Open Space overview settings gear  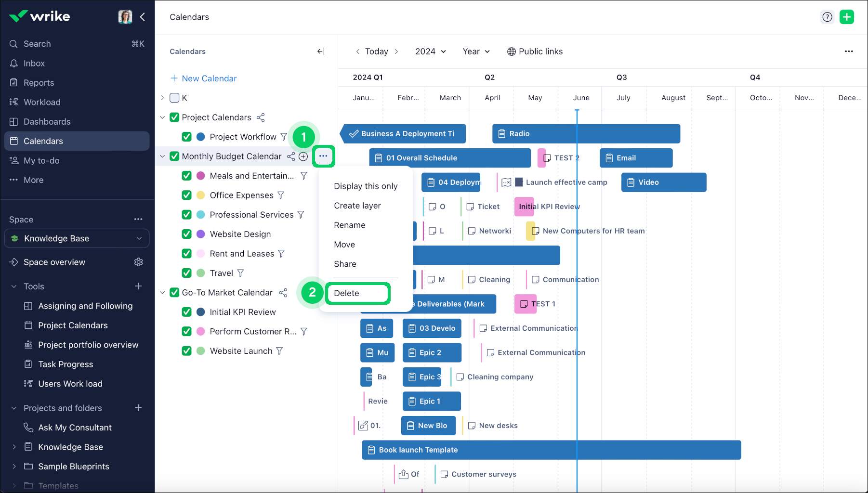pyautogui.click(x=139, y=262)
